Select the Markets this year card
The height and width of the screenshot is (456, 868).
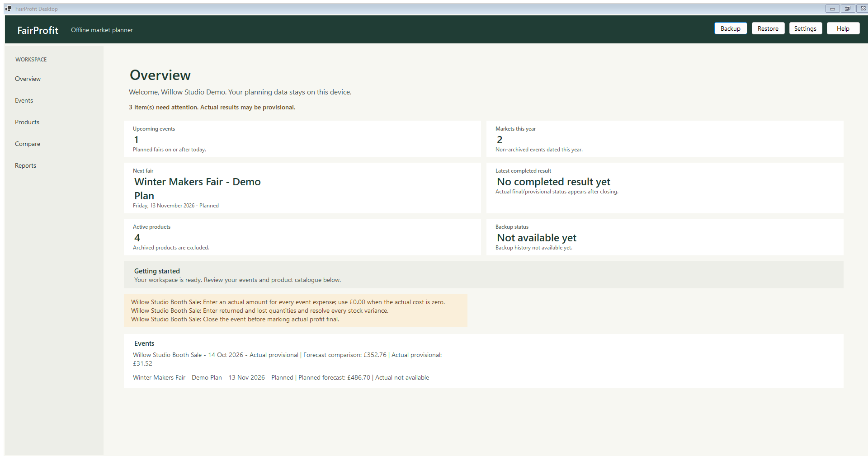tap(665, 139)
